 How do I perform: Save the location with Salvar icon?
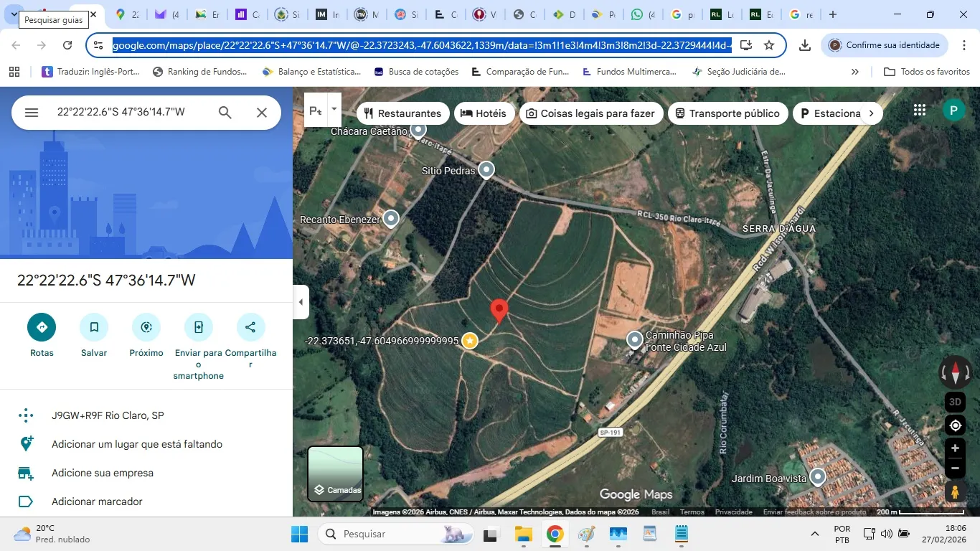tap(94, 327)
